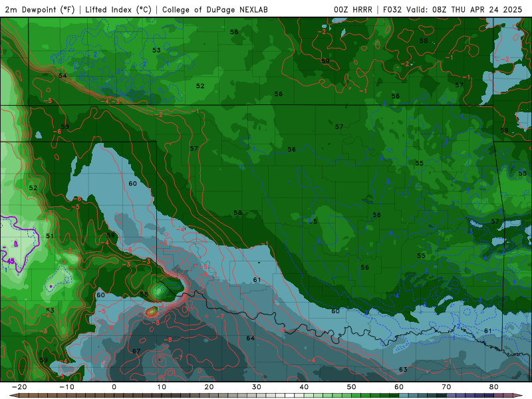
Task: Click the 30 tick label on the color scale
Action: (257, 387)
